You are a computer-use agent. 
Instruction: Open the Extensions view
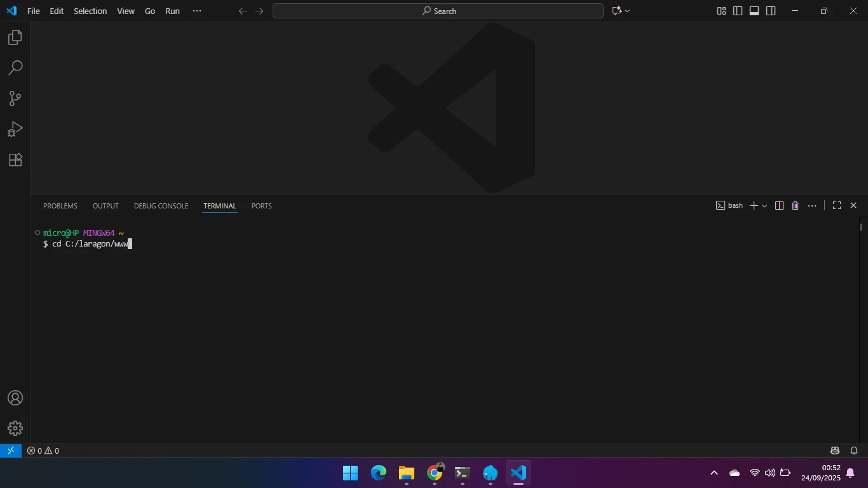15,159
